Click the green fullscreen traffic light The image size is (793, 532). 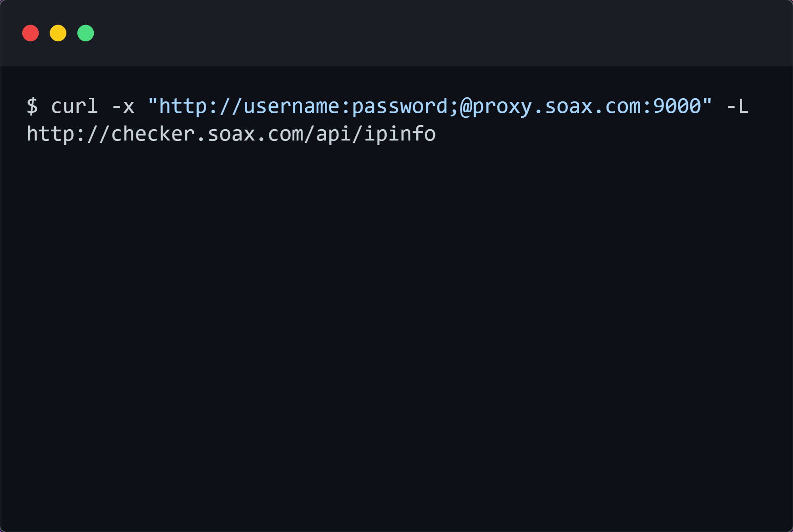coord(86,33)
